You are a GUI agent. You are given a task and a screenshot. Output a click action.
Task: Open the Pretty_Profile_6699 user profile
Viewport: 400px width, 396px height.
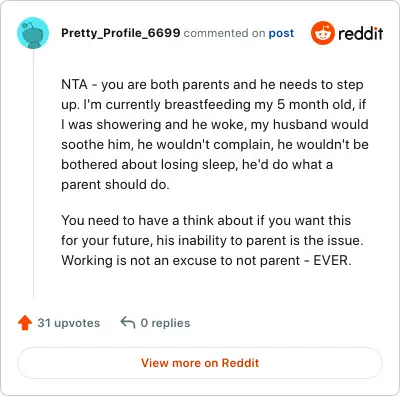[120, 33]
